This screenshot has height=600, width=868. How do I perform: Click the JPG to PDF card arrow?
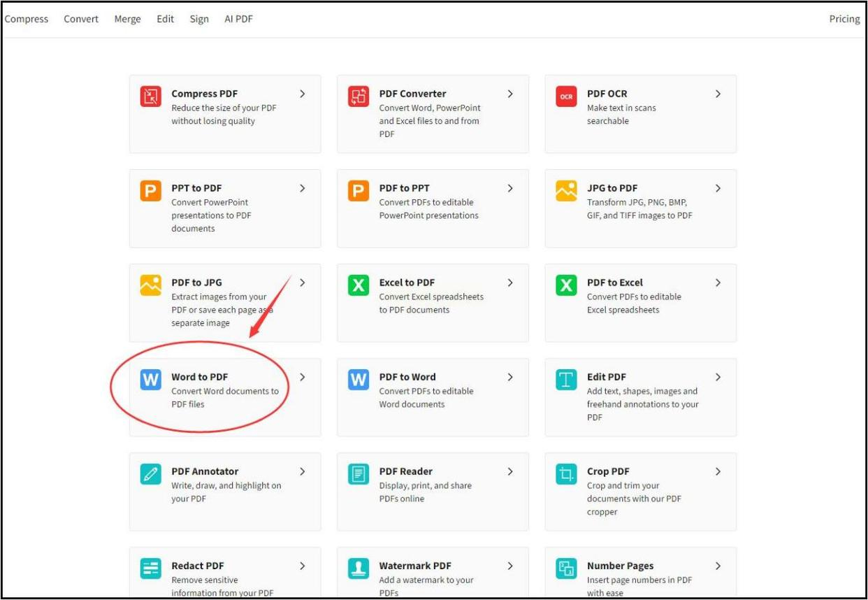pos(718,188)
